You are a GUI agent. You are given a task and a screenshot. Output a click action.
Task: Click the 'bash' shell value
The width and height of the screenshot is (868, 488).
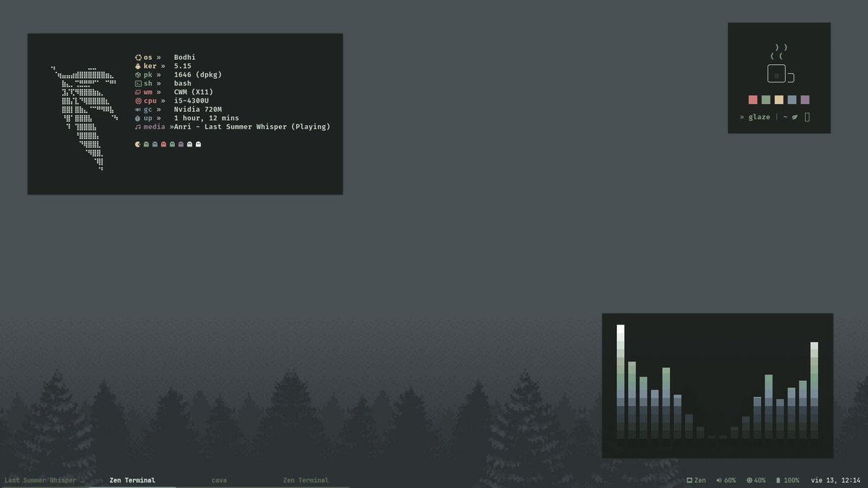(x=182, y=83)
